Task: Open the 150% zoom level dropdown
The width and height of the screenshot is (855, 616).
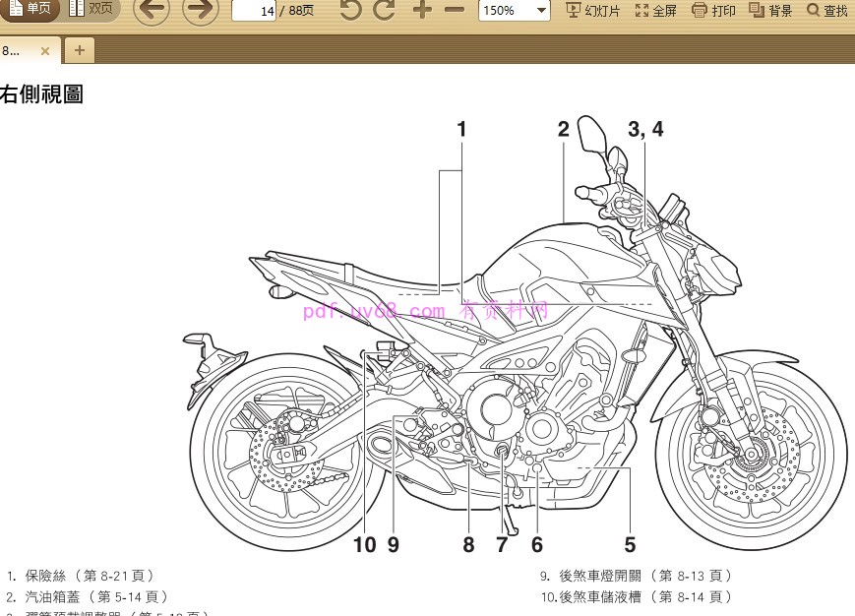Action: pos(514,11)
